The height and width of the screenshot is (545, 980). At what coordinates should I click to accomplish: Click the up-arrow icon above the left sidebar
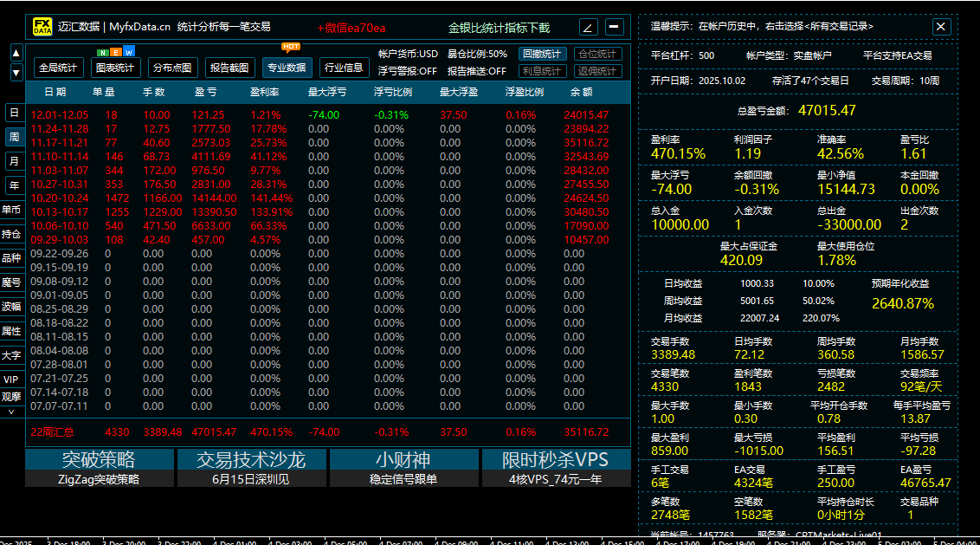coord(15,53)
